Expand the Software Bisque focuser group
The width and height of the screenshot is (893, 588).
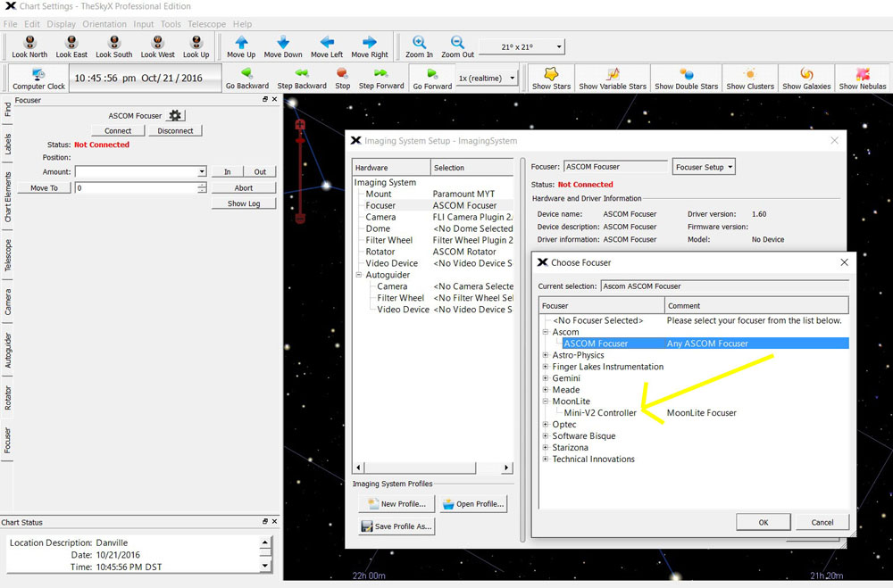[546, 436]
